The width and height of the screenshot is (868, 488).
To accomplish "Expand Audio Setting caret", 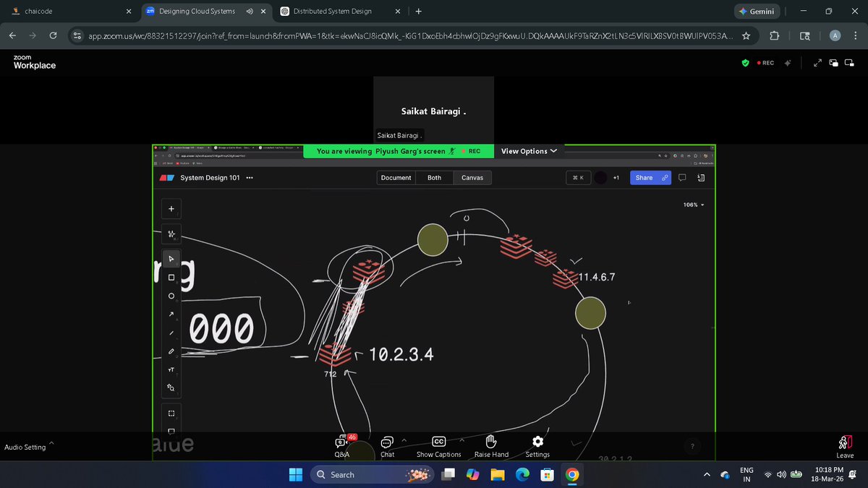I will click(51, 443).
